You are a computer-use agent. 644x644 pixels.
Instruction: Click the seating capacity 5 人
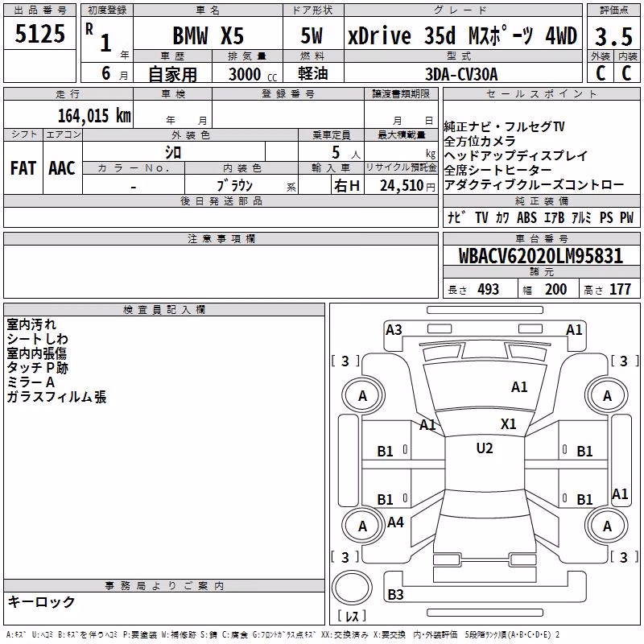(x=346, y=153)
